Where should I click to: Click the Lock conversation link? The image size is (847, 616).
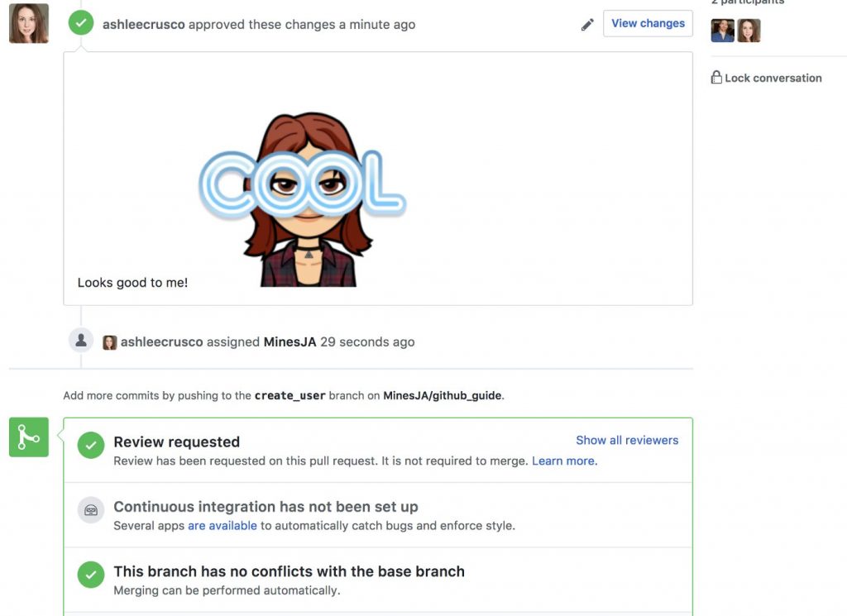click(773, 78)
